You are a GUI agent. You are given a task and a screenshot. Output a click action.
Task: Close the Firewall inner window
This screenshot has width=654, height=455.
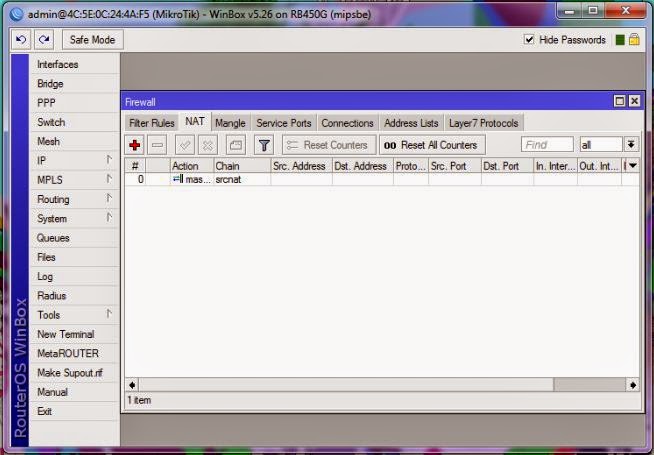coord(634,101)
